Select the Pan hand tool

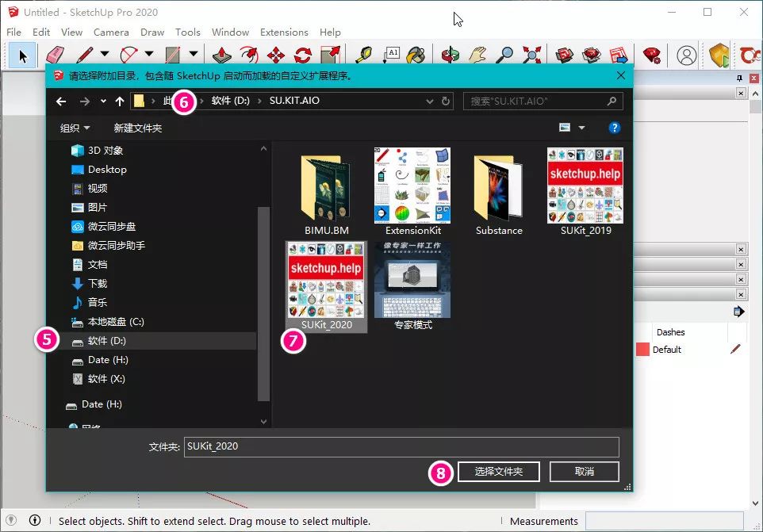[x=477, y=55]
